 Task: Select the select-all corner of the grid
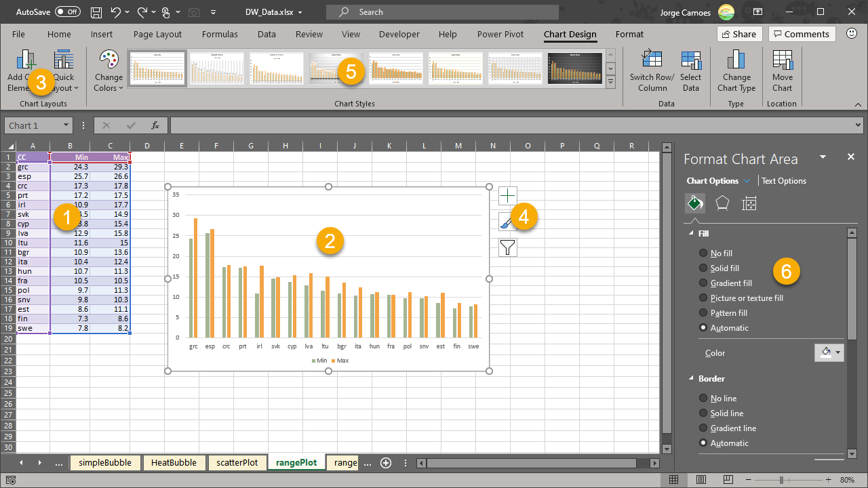pos(8,146)
